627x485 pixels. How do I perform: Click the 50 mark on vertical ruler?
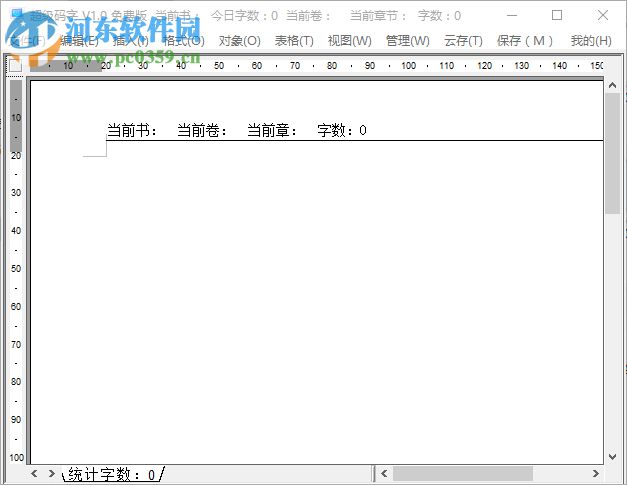[x=16, y=269]
